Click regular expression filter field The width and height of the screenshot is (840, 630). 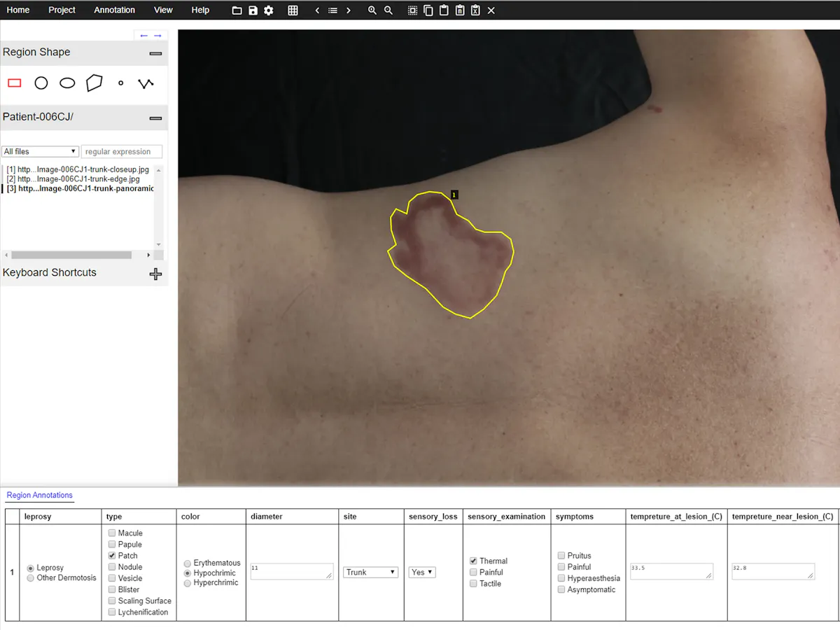[122, 151]
